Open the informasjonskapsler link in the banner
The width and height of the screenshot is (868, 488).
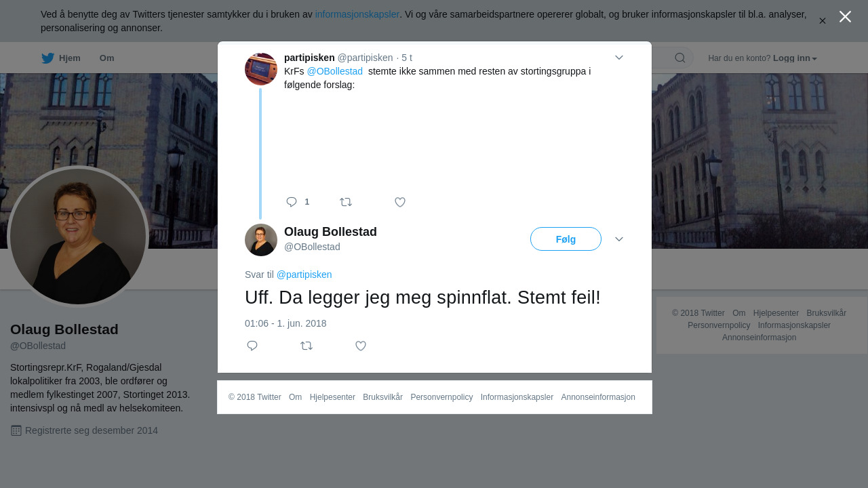tap(357, 14)
